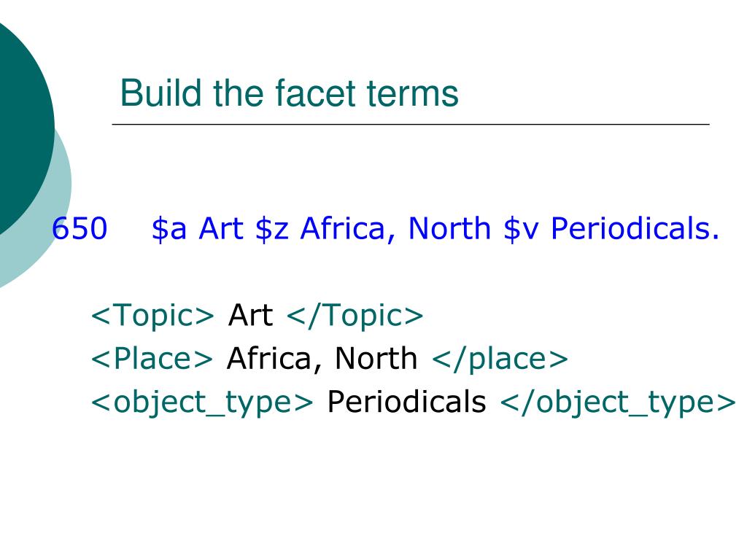747x560 pixels.
Task: Click the black 'Africa, North' text
Action: (x=322, y=359)
